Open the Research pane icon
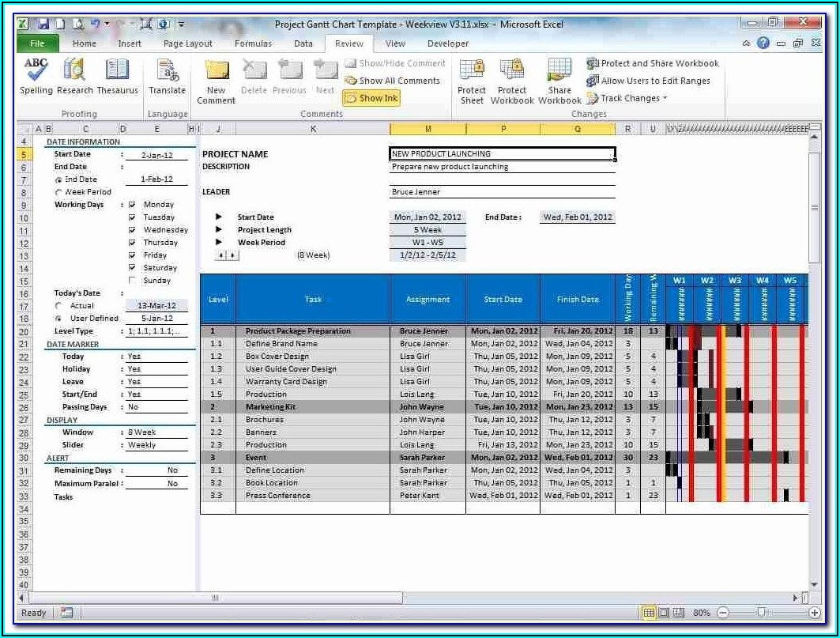The image size is (840, 638). [x=75, y=77]
